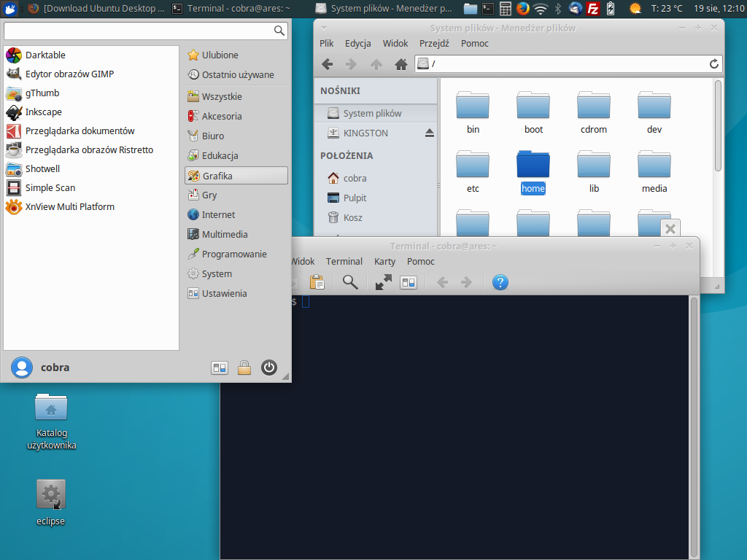Screen dimensions: 747x560
Task: Open Firefox from the top panel
Action: coord(522,8)
